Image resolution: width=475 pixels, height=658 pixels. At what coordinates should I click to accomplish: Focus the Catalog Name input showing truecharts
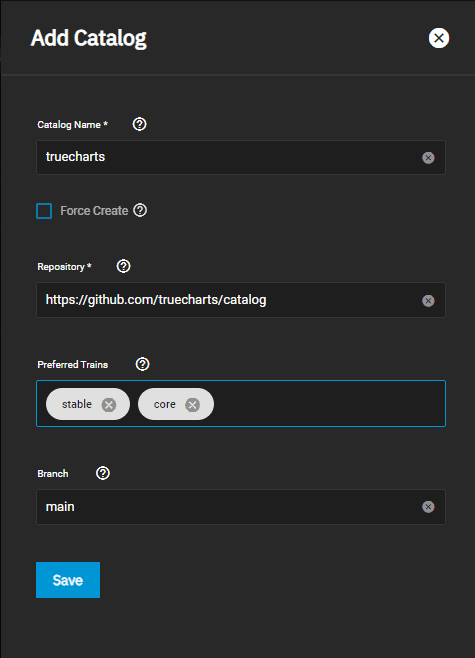tap(241, 157)
